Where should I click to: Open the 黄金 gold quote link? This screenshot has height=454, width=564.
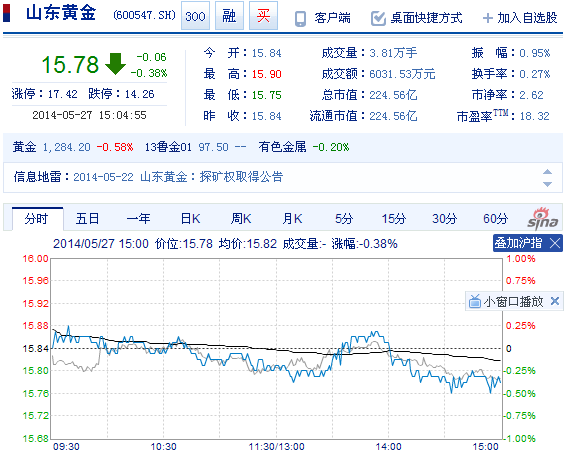24,147
